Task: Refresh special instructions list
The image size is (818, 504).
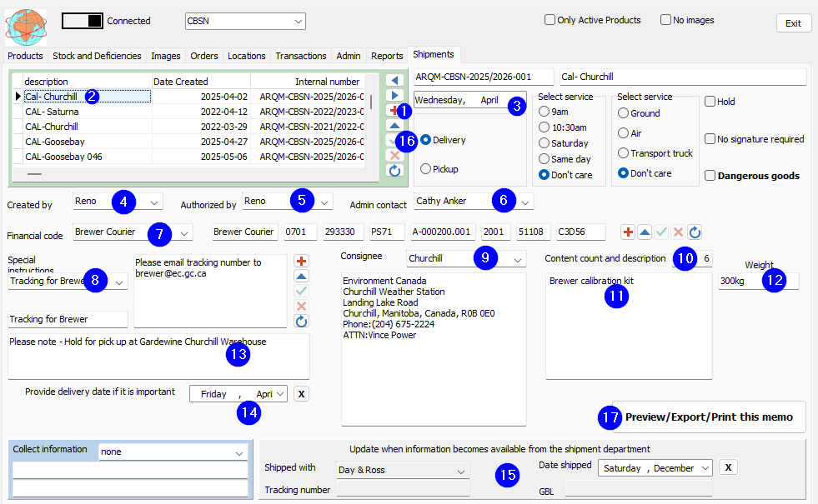Action: point(301,321)
